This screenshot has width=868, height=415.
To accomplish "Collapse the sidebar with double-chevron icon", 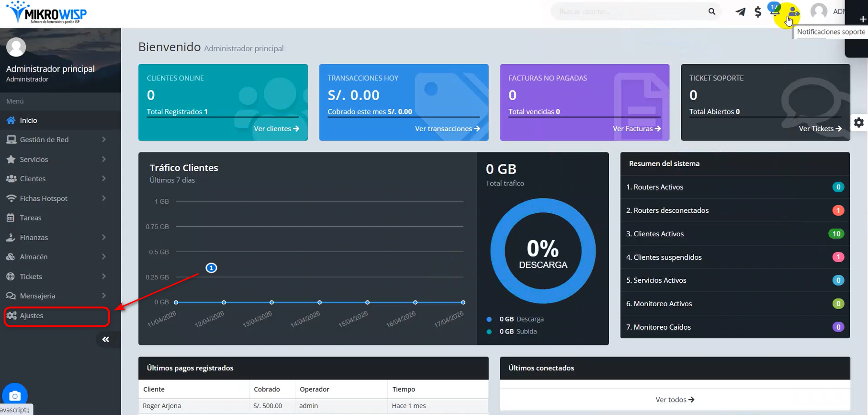I will [x=106, y=339].
